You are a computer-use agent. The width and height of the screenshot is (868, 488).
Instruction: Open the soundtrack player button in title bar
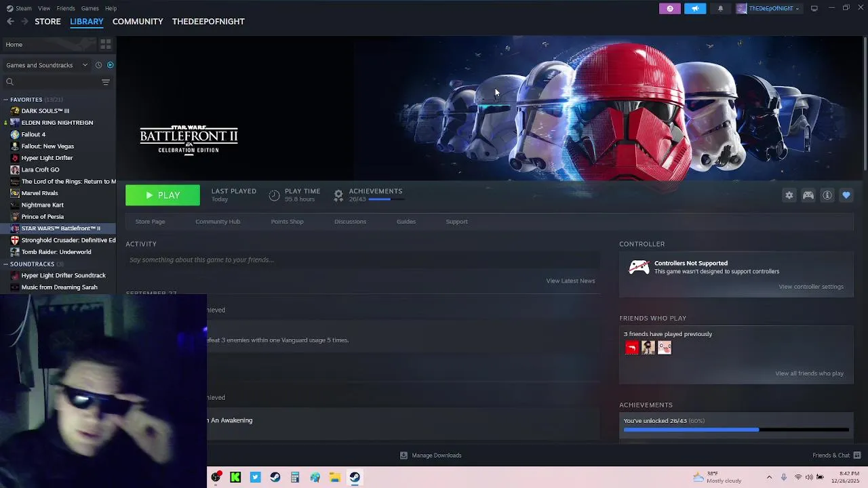point(669,8)
